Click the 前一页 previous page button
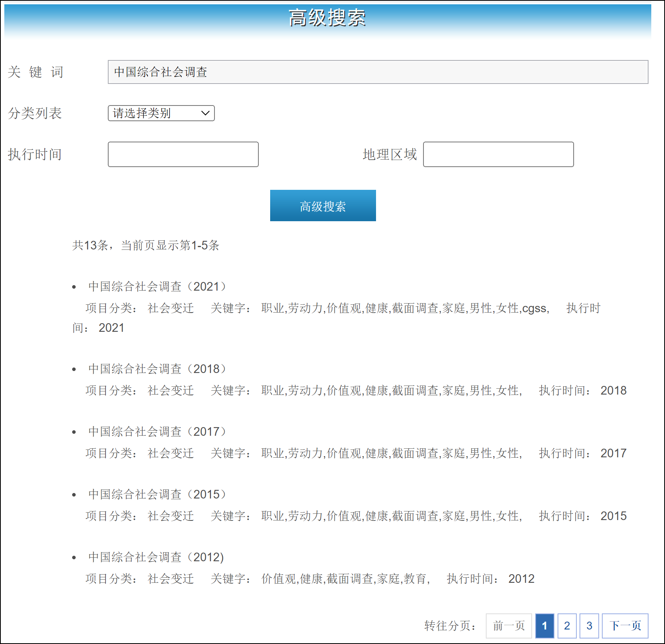Screen dimensions: 665x644 click(509, 626)
